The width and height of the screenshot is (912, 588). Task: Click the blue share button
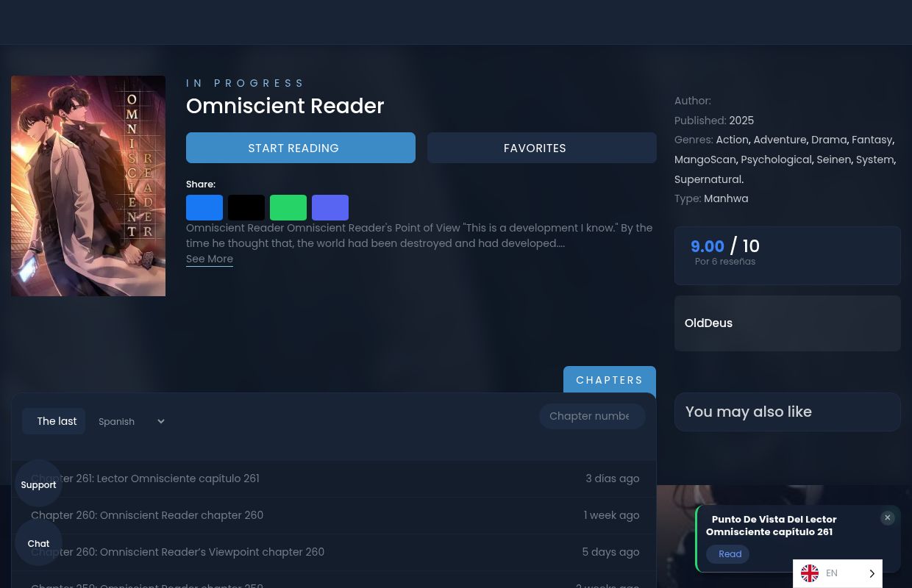[204, 207]
